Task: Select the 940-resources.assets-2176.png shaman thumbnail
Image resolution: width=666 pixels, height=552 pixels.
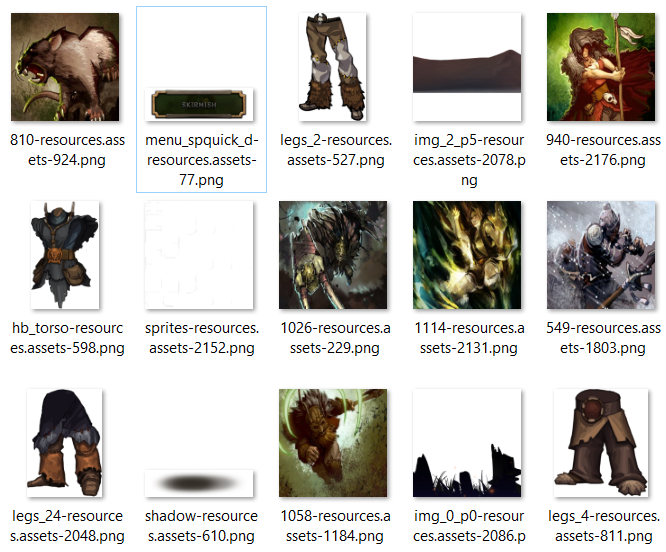Action: tap(601, 67)
